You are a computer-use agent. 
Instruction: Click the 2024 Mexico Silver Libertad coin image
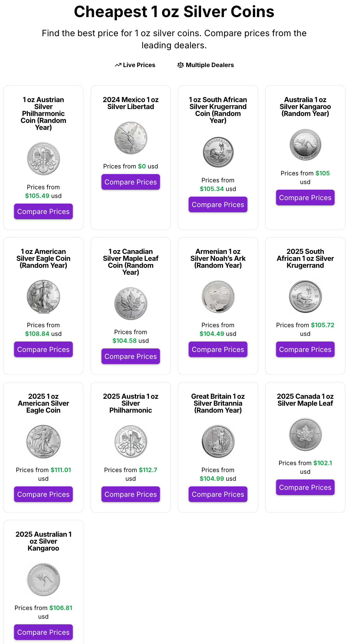131,138
